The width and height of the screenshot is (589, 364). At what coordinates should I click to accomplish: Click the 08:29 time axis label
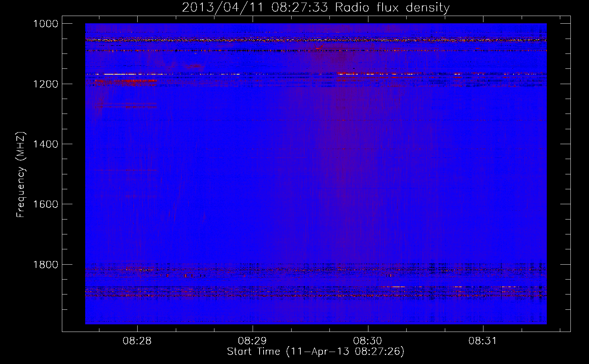click(252, 341)
